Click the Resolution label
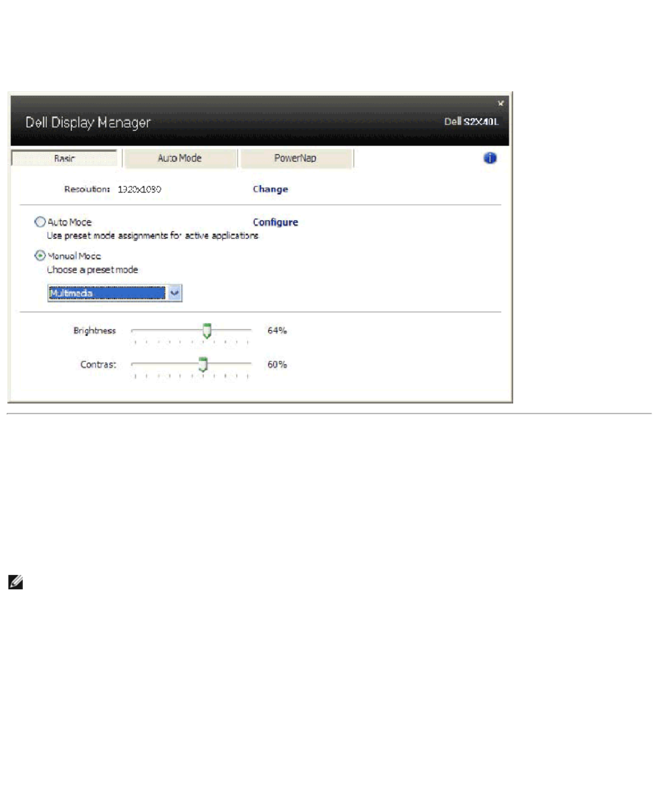Viewport: 659px width, 812px height. tap(87, 189)
